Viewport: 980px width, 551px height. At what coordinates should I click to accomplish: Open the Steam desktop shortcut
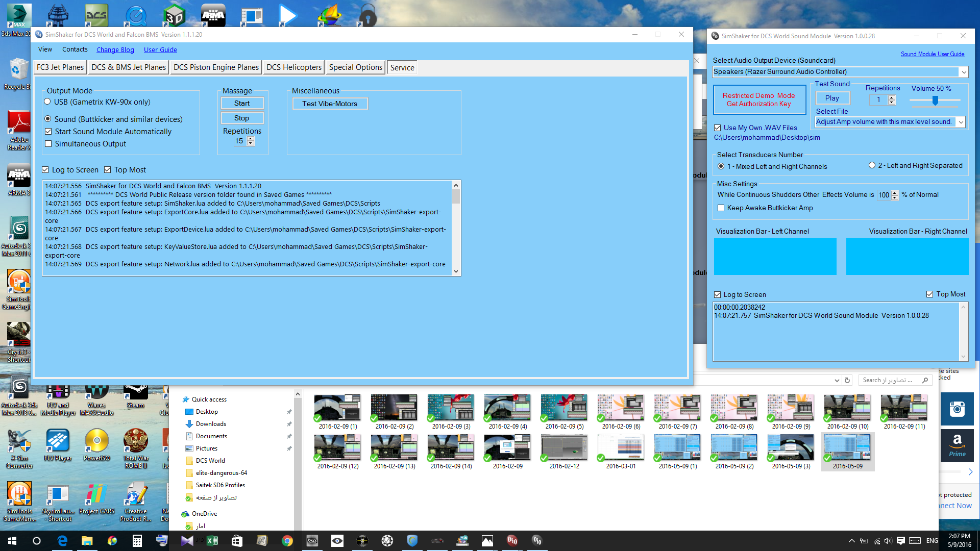click(135, 396)
